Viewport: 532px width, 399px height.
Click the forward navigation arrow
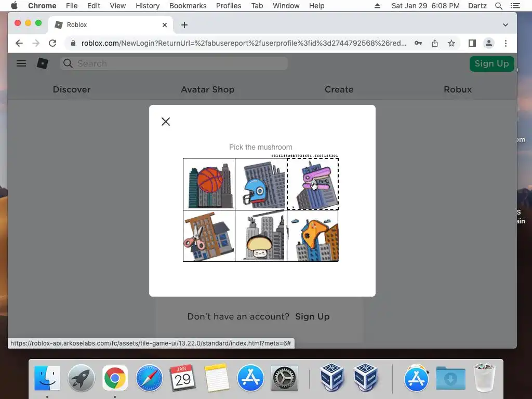click(x=36, y=43)
